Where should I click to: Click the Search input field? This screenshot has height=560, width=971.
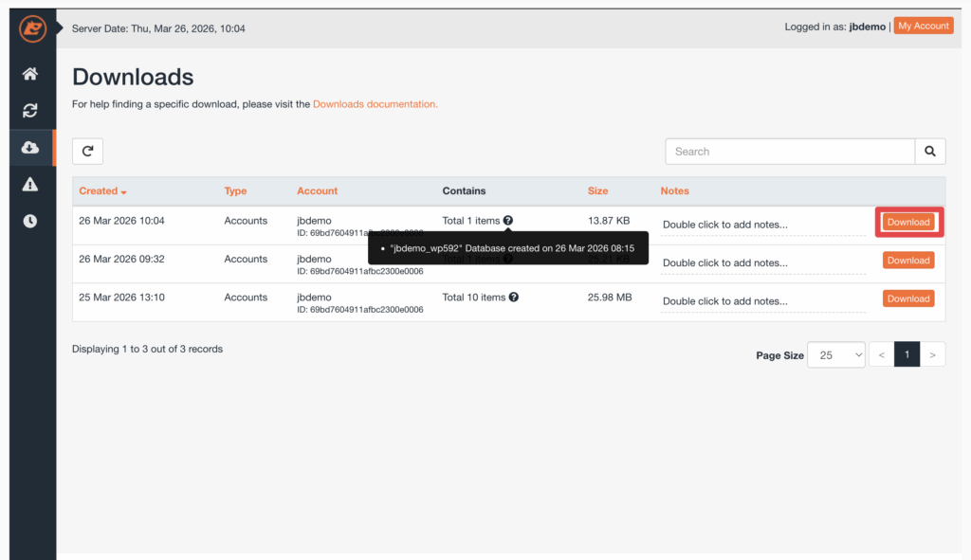click(x=789, y=152)
